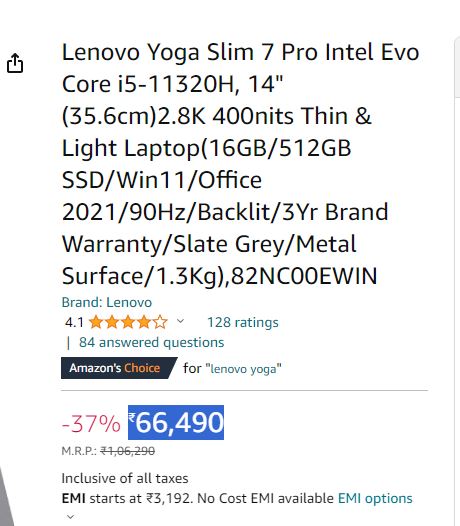The image size is (460, 526).
Task: Click the -37% discount label
Action: (x=91, y=423)
